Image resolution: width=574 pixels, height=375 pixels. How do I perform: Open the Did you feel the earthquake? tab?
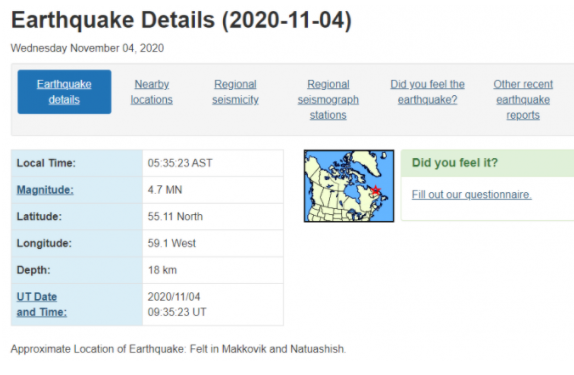tap(427, 92)
